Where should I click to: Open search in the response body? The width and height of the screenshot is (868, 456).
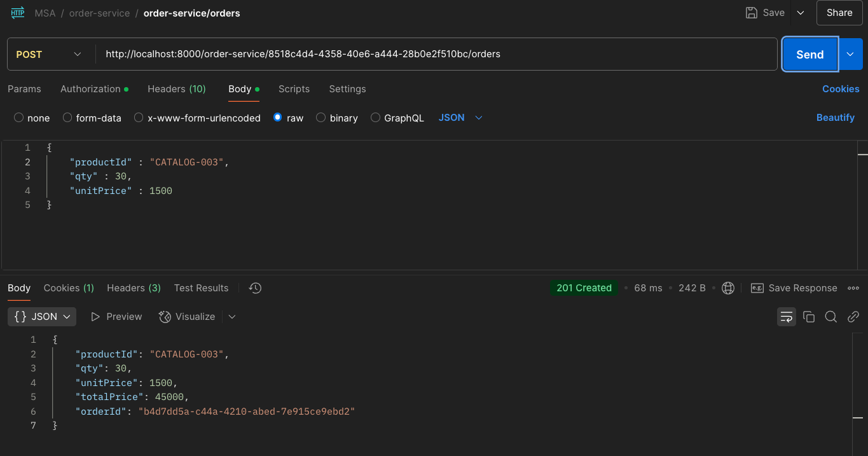[830, 317]
